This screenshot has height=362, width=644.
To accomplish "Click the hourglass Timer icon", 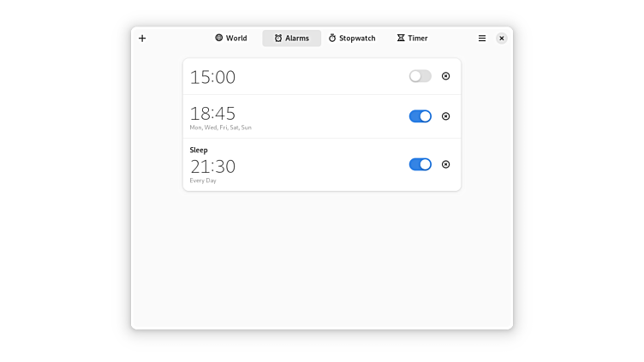I will point(401,38).
